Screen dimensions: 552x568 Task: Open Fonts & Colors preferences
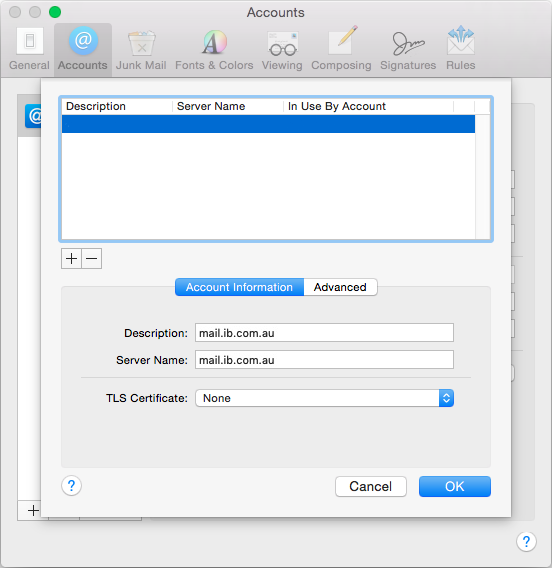pyautogui.click(x=214, y=49)
